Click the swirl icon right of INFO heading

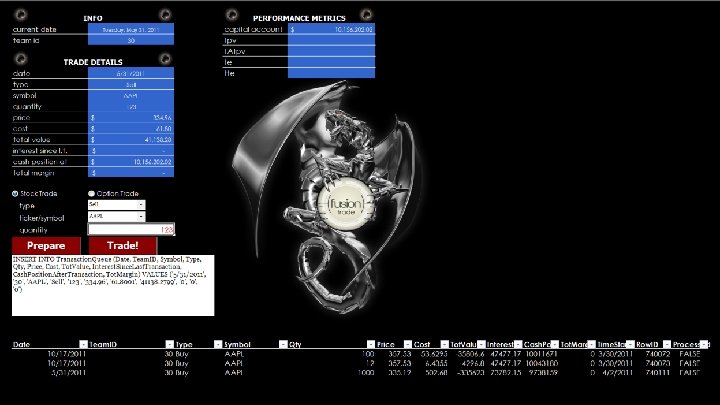[x=165, y=15]
